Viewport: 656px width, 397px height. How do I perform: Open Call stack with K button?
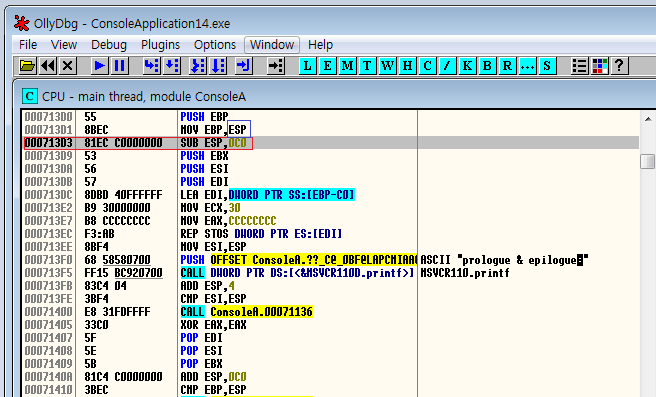[467, 66]
